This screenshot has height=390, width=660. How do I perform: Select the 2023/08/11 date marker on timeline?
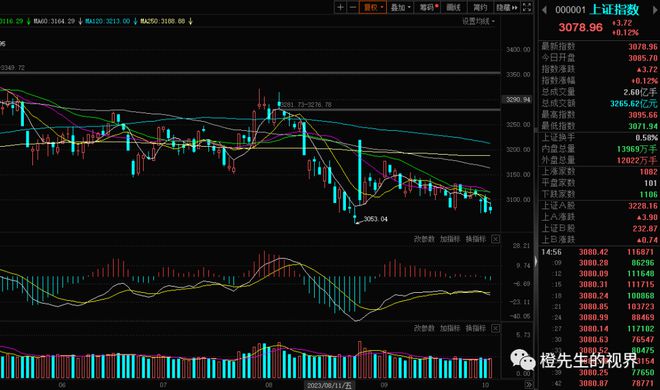tap(330, 385)
